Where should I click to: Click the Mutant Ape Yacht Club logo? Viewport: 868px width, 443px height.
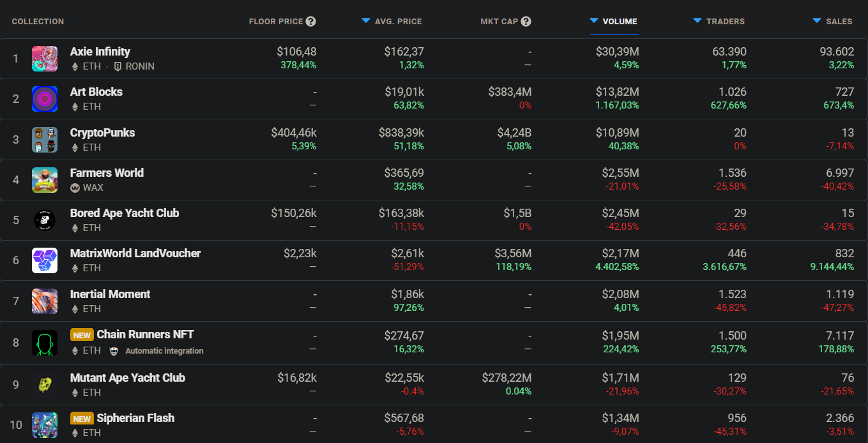45,384
